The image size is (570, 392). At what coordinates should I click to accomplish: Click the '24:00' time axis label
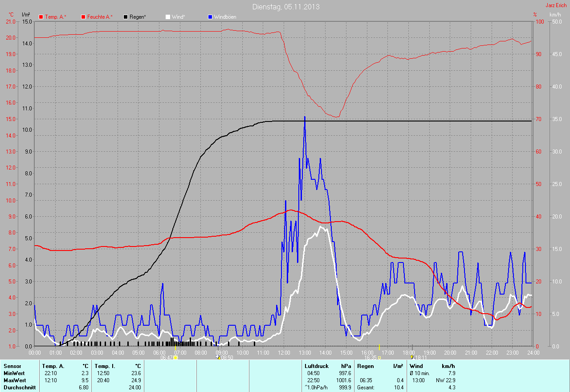[533, 352]
